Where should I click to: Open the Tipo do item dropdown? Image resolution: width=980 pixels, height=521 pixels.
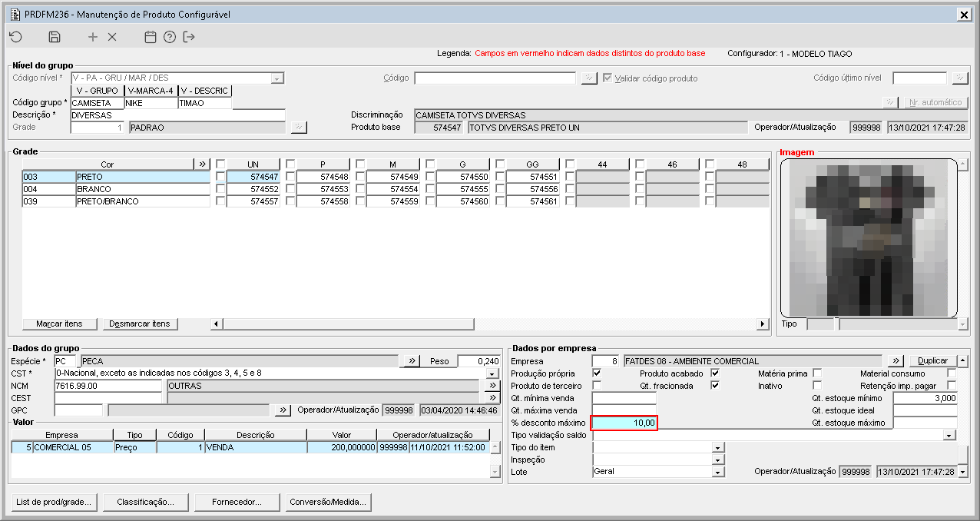[718, 447]
